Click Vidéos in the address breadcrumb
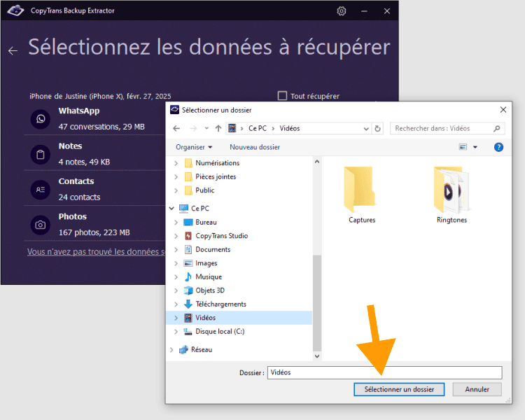 pos(290,128)
